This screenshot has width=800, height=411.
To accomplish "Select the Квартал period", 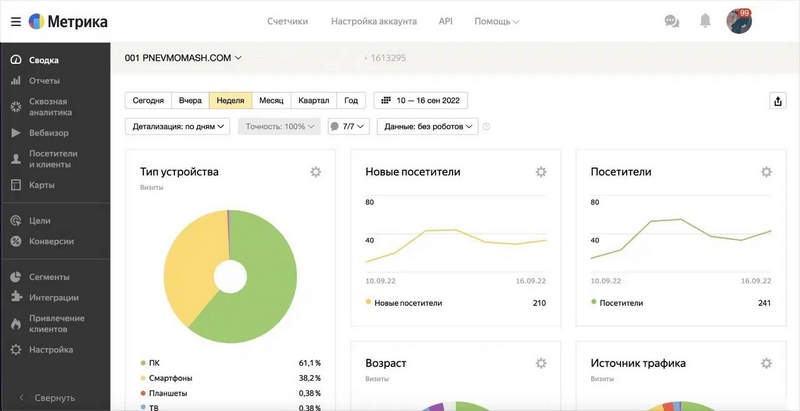I will (x=314, y=100).
